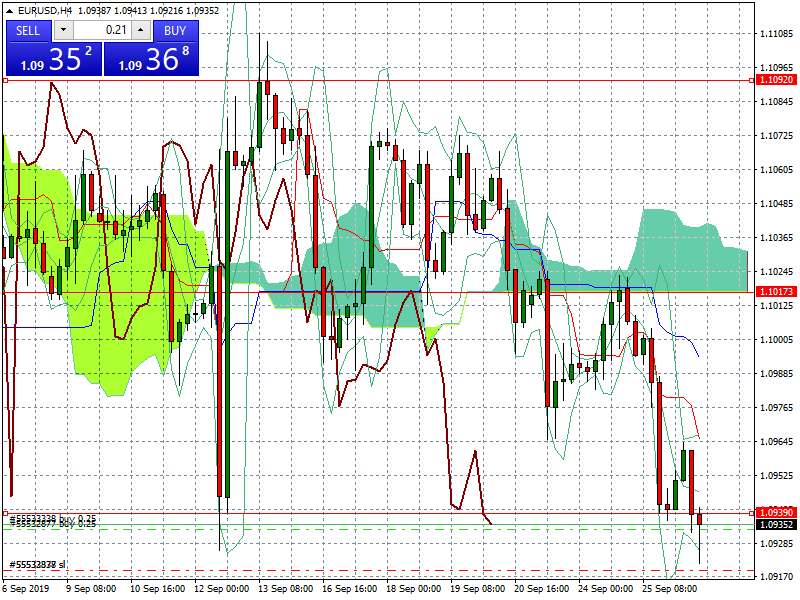Image resolution: width=800 pixels, height=600 pixels.
Task: Select the 1.09390 red horizontal line label
Action: tap(776, 513)
